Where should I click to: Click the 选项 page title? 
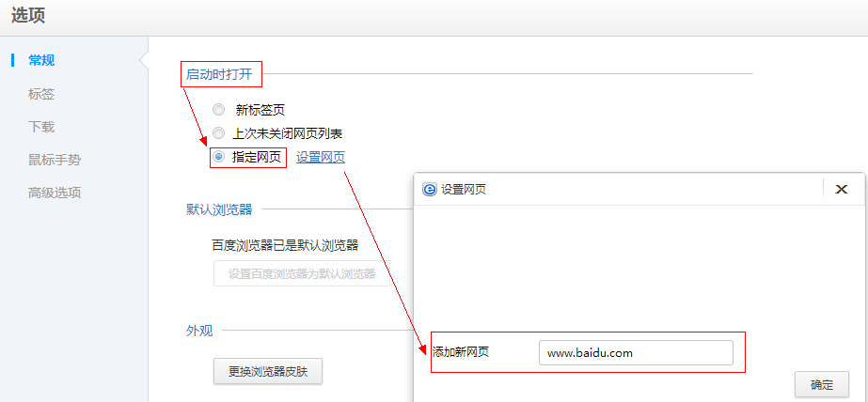[x=28, y=16]
